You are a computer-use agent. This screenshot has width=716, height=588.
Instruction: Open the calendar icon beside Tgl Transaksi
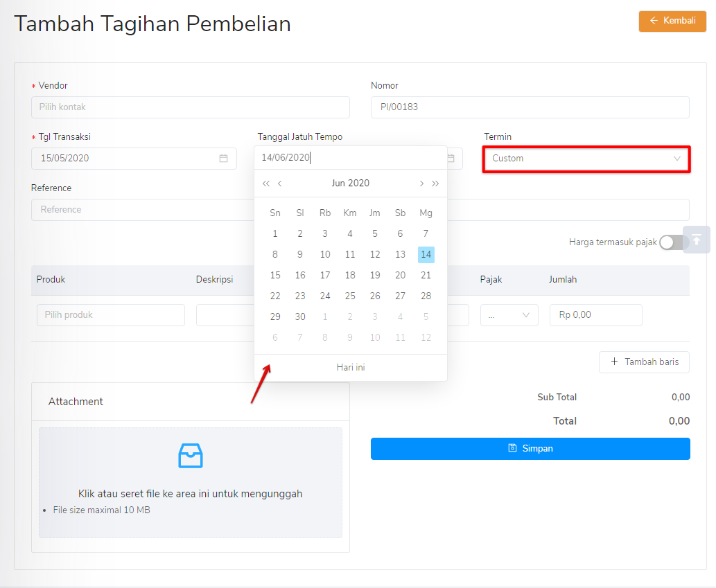point(223,158)
